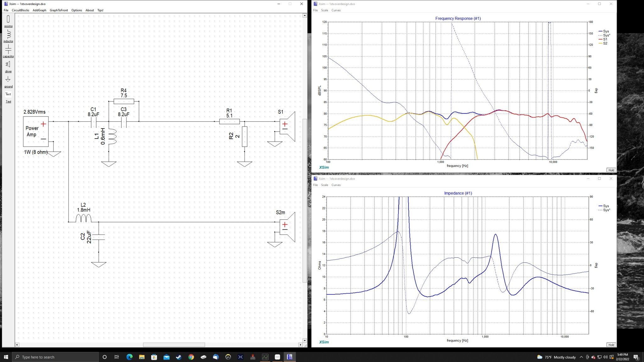The image size is (644, 362).
Task: Open the notifications action center
Action: pyautogui.click(x=636, y=357)
